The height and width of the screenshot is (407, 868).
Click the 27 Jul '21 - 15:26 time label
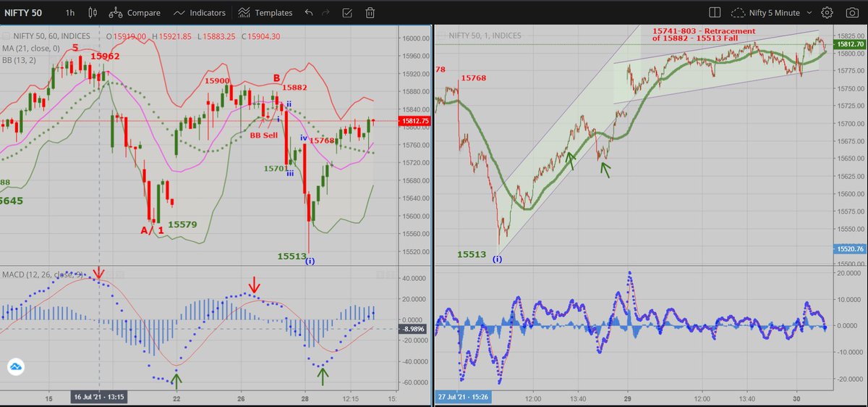tap(464, 397)
